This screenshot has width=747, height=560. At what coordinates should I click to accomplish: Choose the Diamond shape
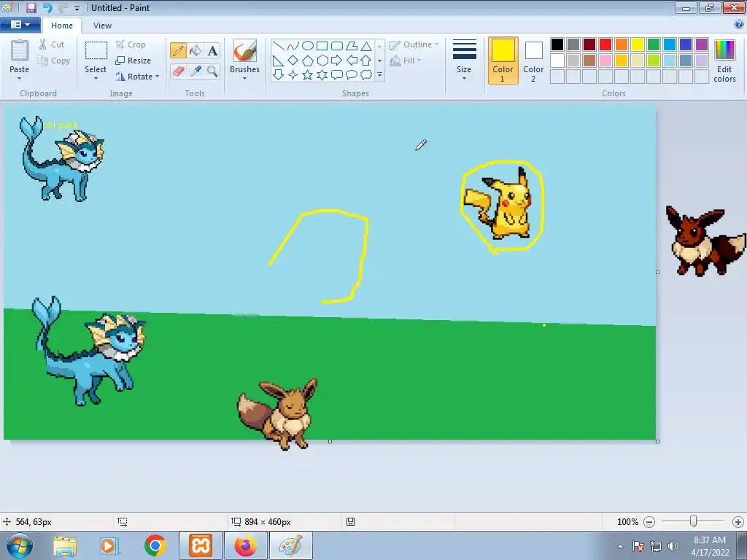[x=293, y=61]
